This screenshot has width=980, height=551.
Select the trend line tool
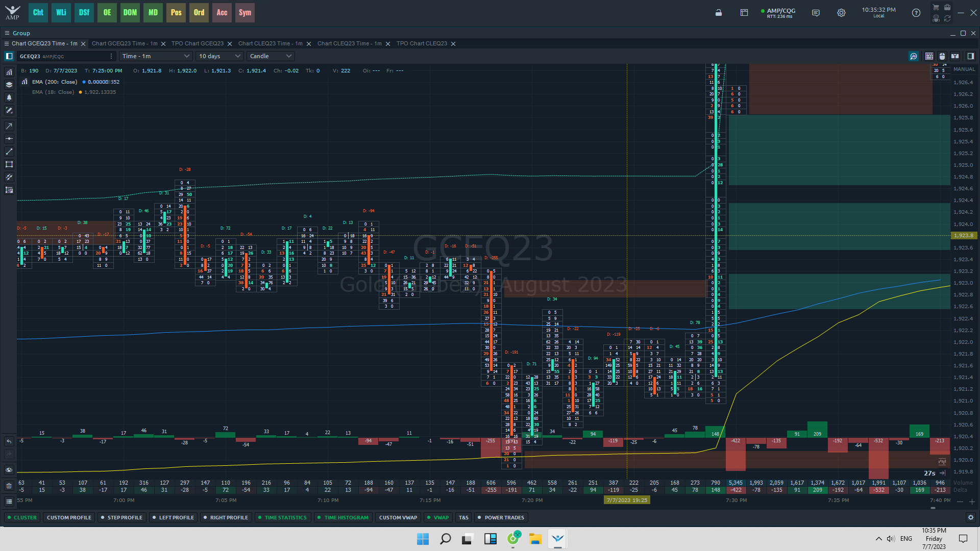tap(9, 152)
